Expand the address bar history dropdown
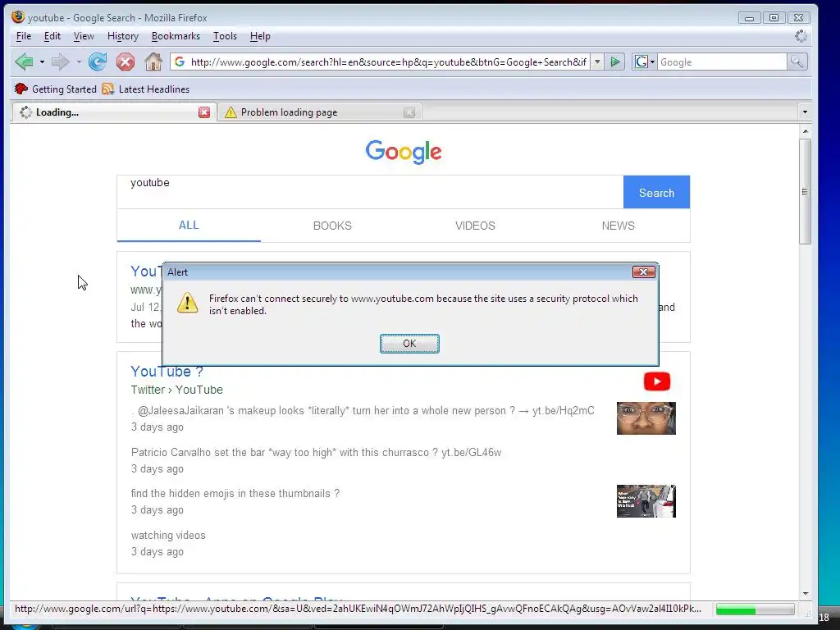This screenshot has height=630, width=840. pyautogui.click(x=597, y=62)
